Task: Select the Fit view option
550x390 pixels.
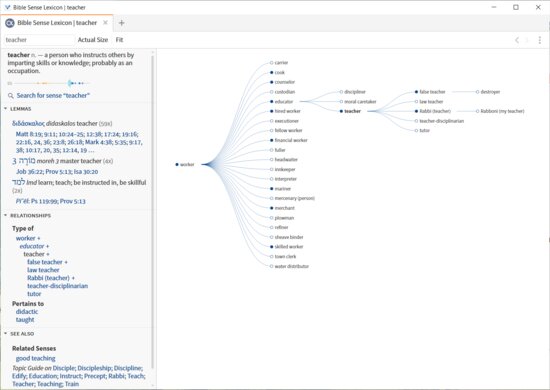Action: (x=119, y=40)
